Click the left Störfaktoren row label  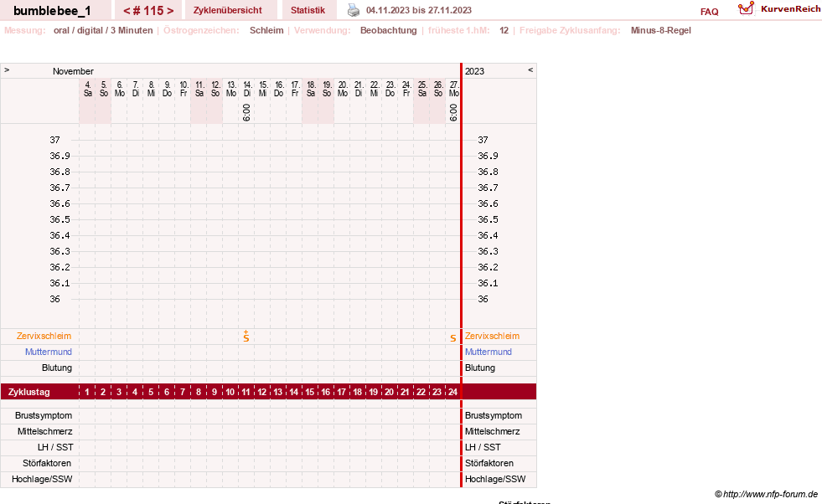47,463
